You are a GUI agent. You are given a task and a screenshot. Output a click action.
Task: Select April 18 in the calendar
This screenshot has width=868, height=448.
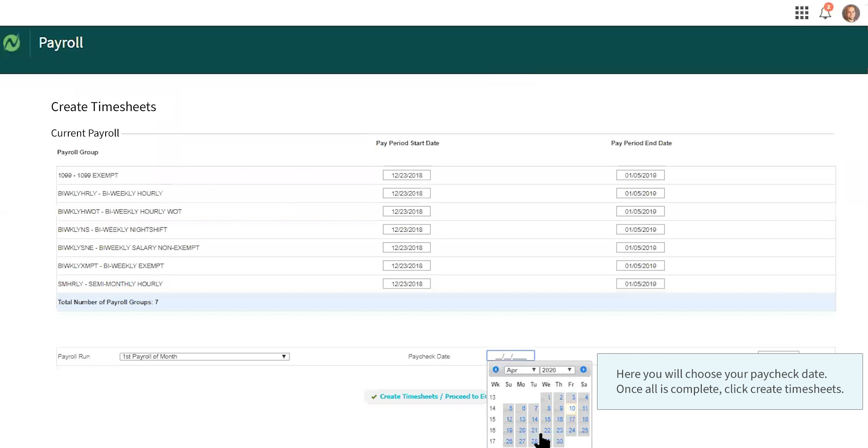584,419
